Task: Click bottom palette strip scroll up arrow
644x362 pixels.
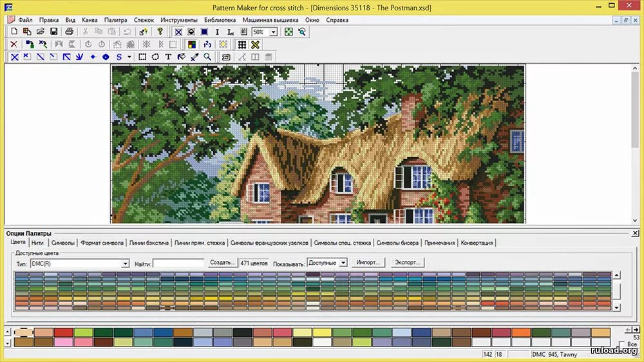Action: (8, 331)
